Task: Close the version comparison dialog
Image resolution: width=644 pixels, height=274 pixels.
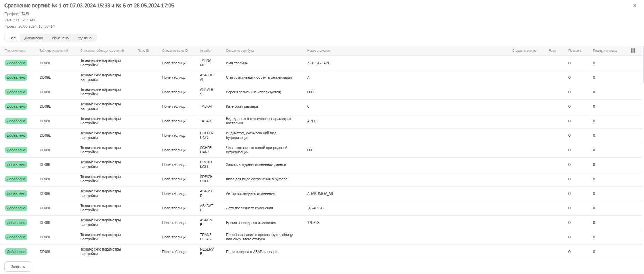Action: click(634, 6)
